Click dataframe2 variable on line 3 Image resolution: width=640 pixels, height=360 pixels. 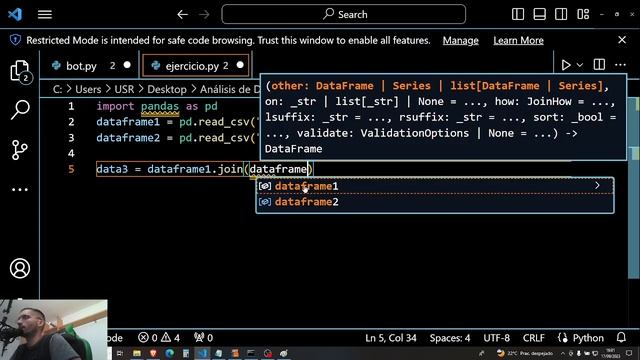pos(128,138)
